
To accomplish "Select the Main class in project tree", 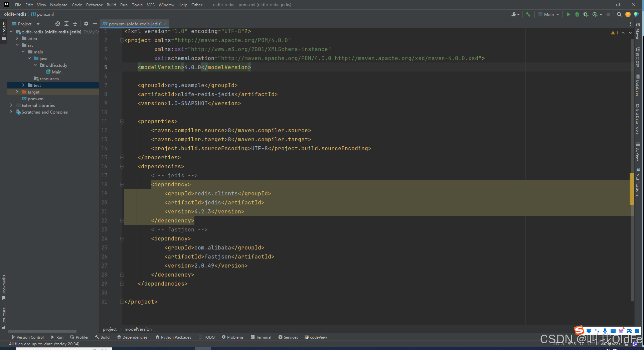I will [53, 72].
